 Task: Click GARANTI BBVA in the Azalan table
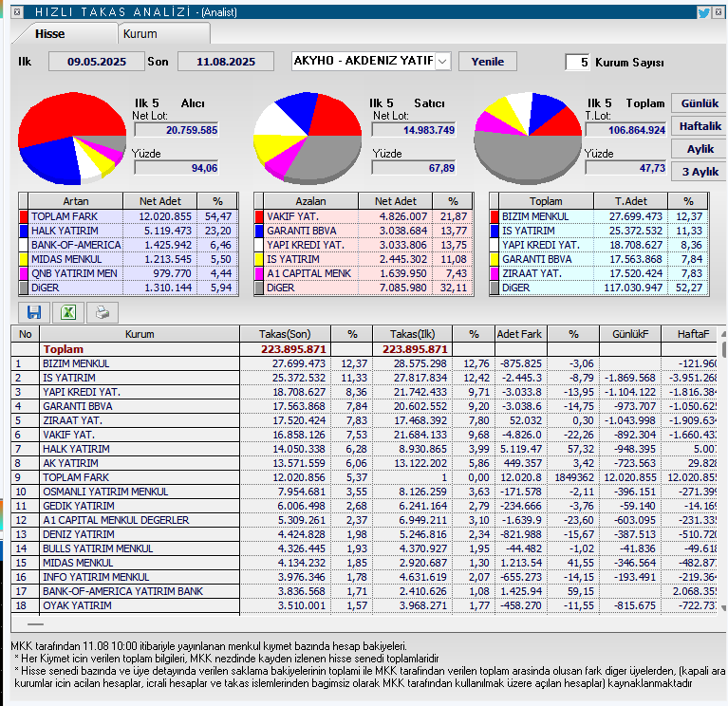301,231
